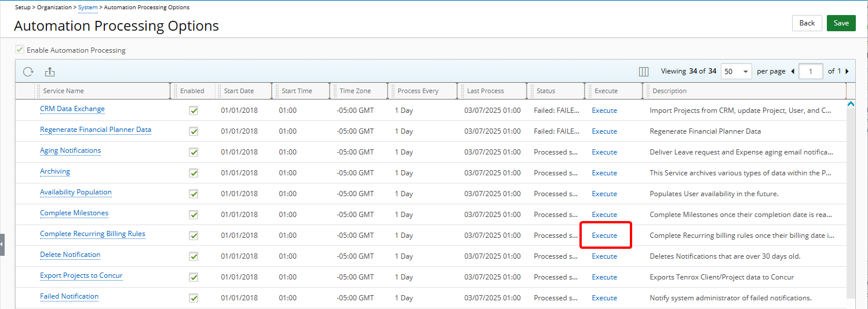Viewport: 868px width, 309px height.
Task: Save the automation processing options
Action: (x=841, y=23)
